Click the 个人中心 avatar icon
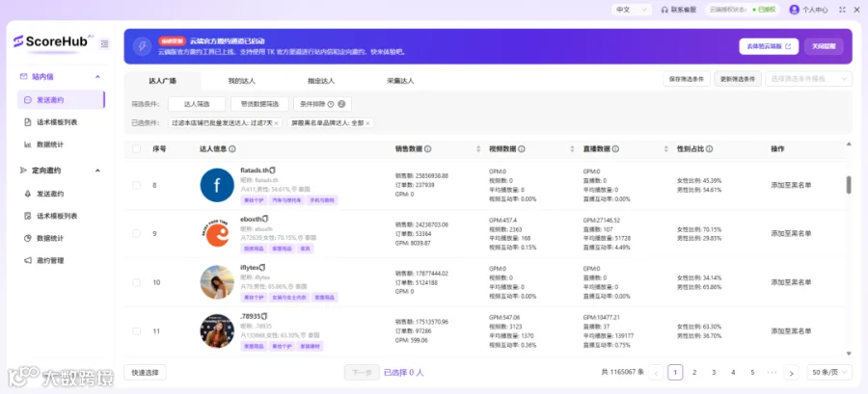Viewport: 868px width, 394px height. pos(795,10)
